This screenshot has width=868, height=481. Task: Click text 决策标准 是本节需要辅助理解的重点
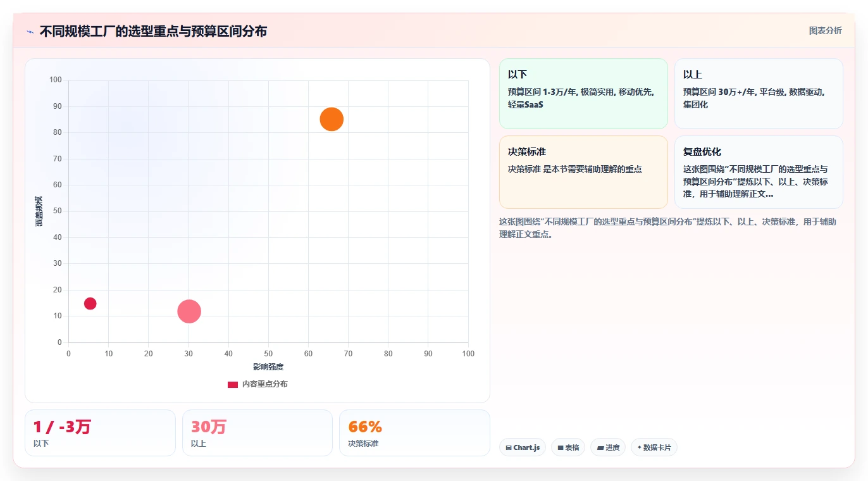coord(575,169)
